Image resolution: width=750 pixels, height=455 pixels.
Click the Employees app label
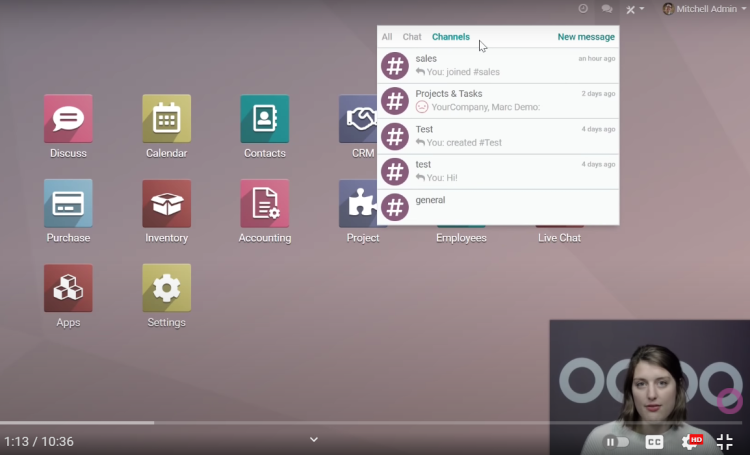(461, 238)
